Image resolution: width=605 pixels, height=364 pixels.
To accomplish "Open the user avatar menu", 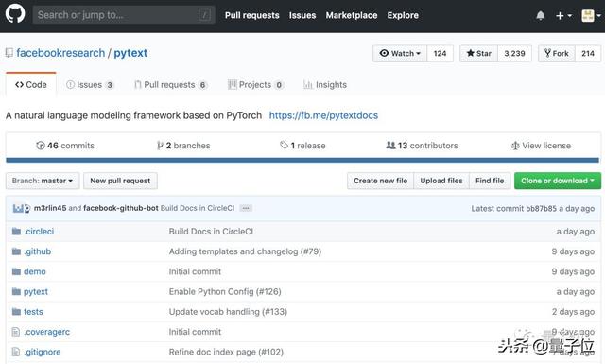I will coord(591,15).
